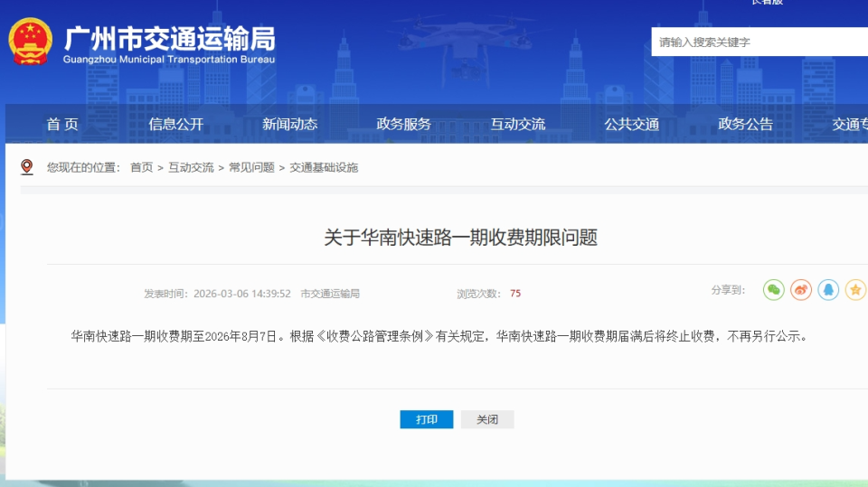Image resolution: width=868 pixels, height=487 pixels.
Task: Click the national emblem logo
Action: coord(31,42)
